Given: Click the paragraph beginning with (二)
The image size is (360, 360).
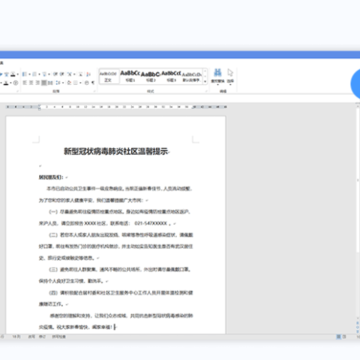Looking at the screenshot, I should coord(116,246).
